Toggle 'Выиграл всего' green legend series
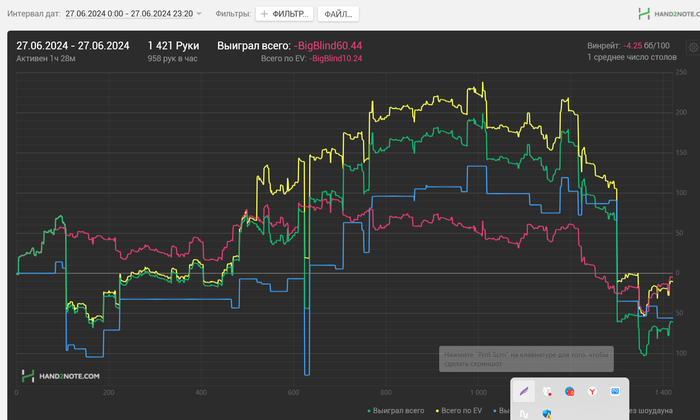700x420 pixels. pyautogui.click(x=396, y=411)
